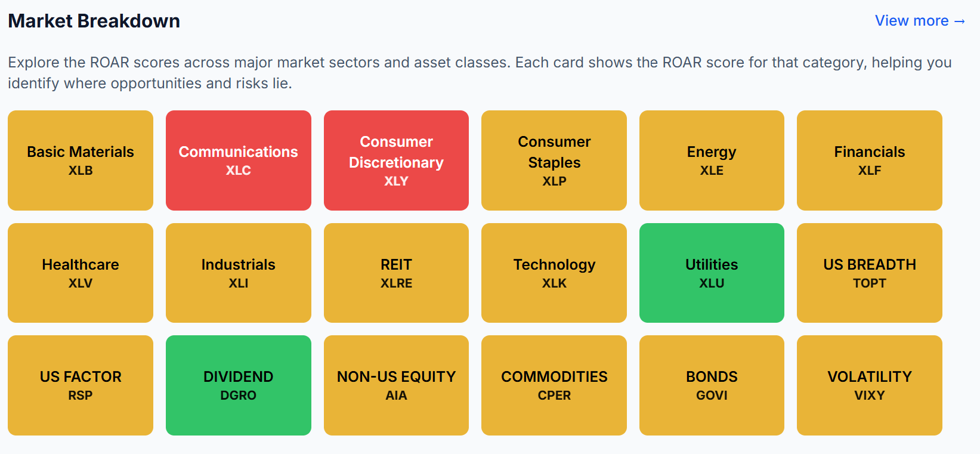Open the Industrials XLI card
This screenshot has width=980, height=454.
(239, 273)
